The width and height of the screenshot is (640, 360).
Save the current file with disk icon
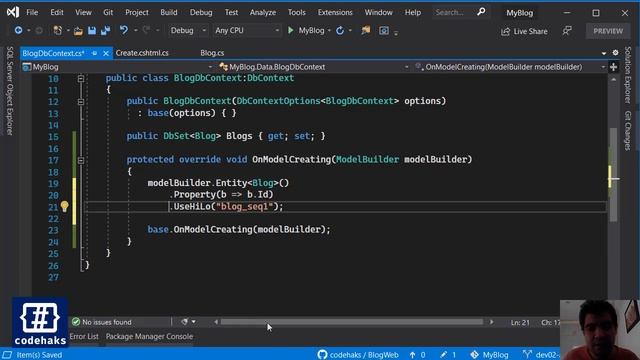click(x=92, y=30)
